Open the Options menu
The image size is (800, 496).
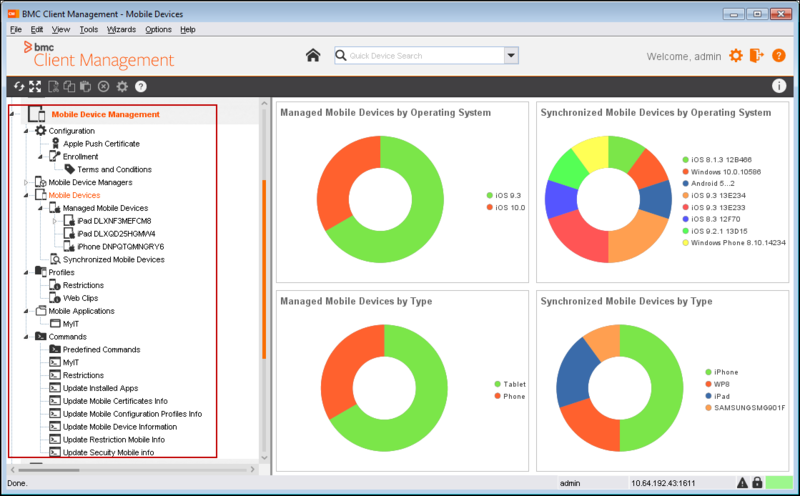pyautogui.click(x=158, y=30)
